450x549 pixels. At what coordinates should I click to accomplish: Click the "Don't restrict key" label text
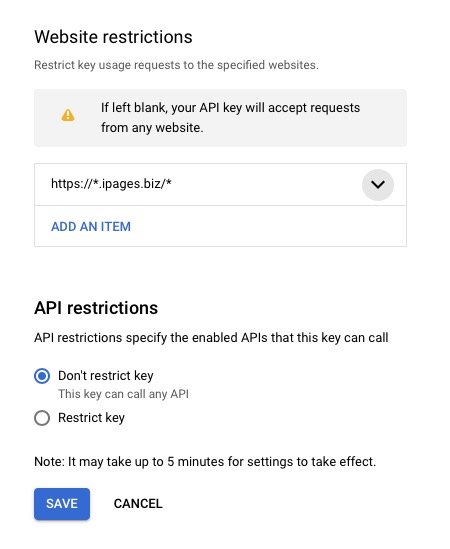(106, 376)
